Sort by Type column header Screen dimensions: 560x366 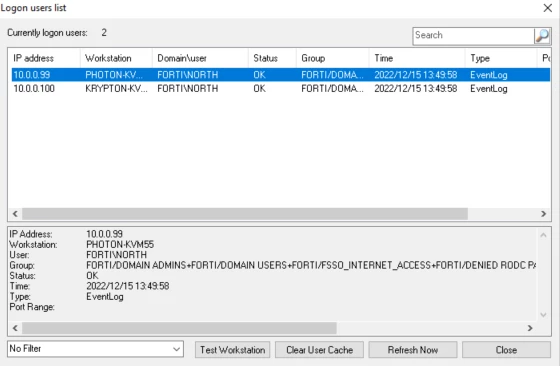[501, 58]
